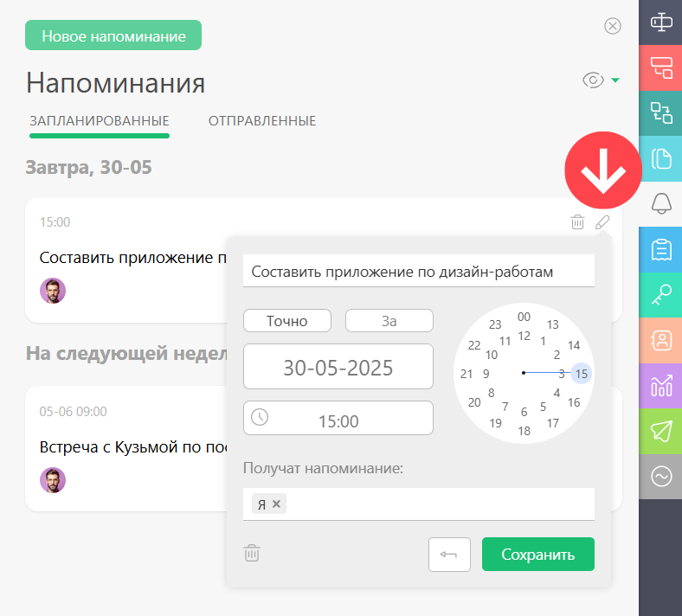Click the recipients input field
Viewport: 682px width, 616px height.
[418, 504]
